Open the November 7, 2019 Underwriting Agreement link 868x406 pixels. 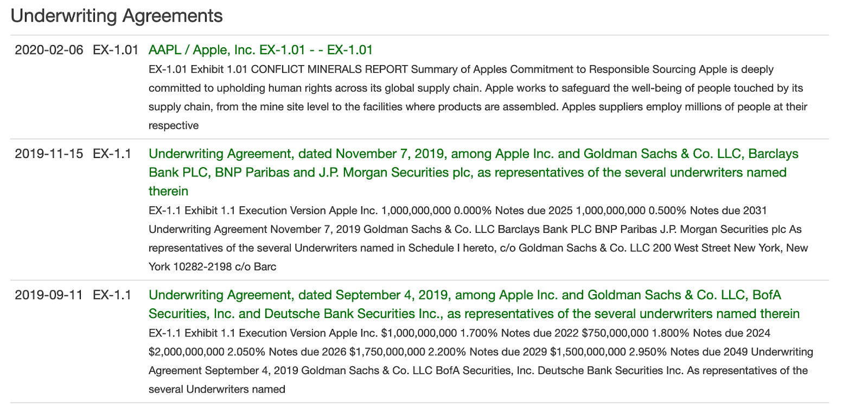(x=474, y=172)
